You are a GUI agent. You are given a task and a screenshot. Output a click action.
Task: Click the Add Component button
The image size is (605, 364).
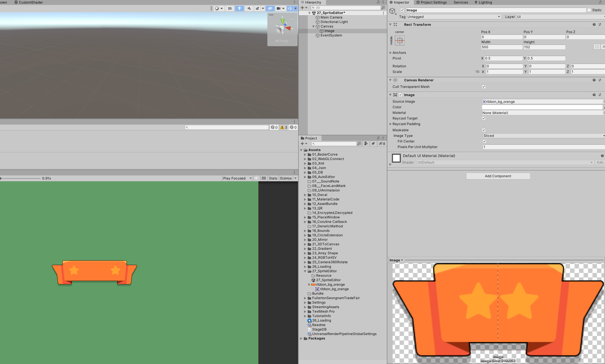(498, 176)
